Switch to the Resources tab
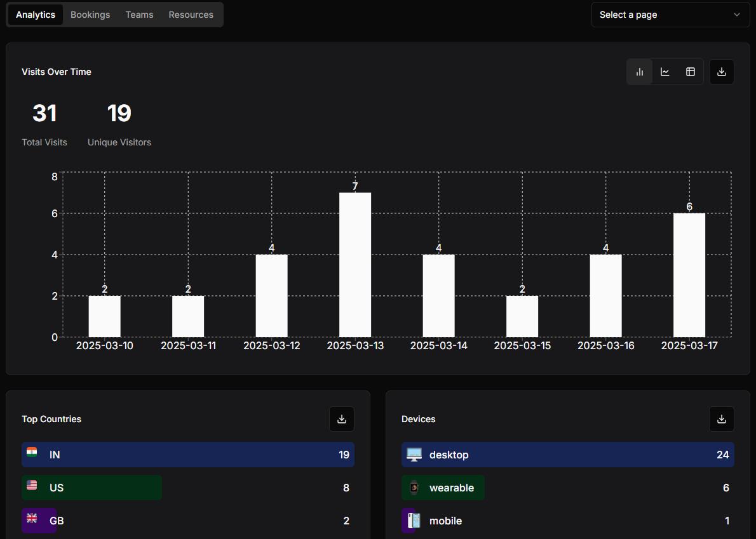The image size is (756, 539). click(x=191, y=15)
